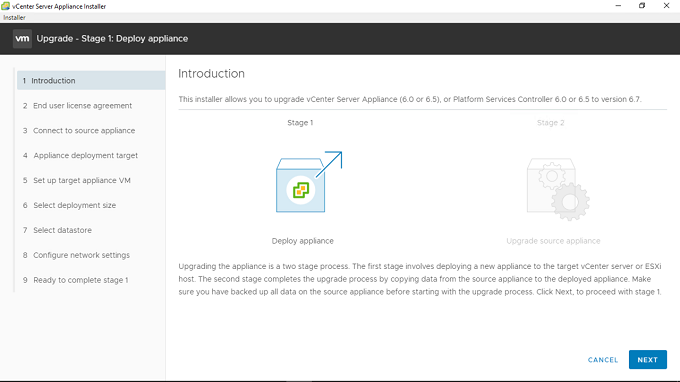Select the Introduction step
680x382 pixels.
coord(91,81)
